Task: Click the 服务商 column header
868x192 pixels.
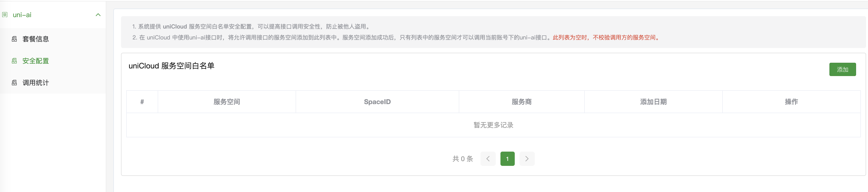Action: (x=522, y=101)
